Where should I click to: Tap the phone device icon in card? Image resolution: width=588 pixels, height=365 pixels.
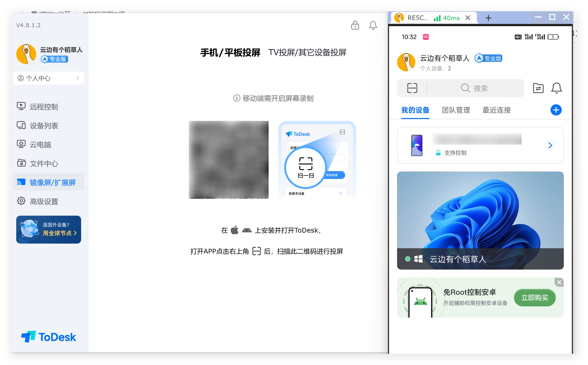click(x=417, y=145)
